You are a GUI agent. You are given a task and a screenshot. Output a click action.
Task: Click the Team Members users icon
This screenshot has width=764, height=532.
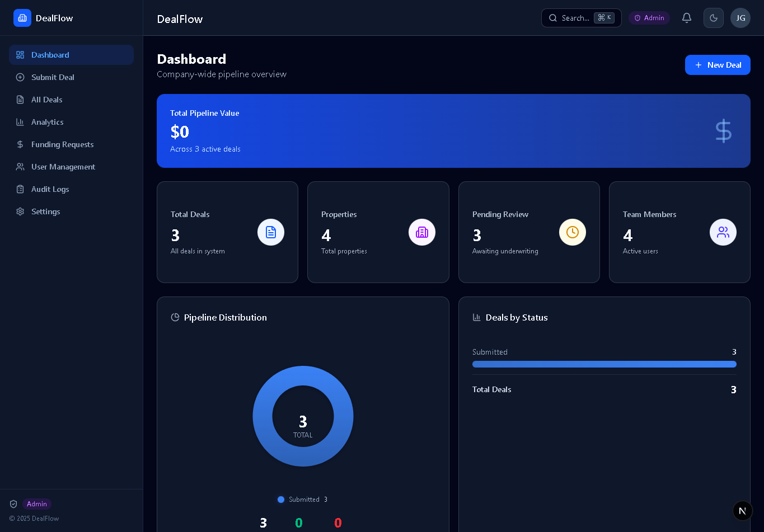(x=723, y=232)
